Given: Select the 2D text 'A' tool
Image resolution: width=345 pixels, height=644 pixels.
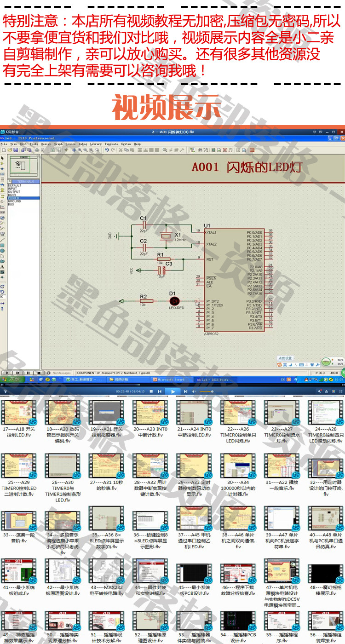Looking at the screenshot, I should pos(2,267).
